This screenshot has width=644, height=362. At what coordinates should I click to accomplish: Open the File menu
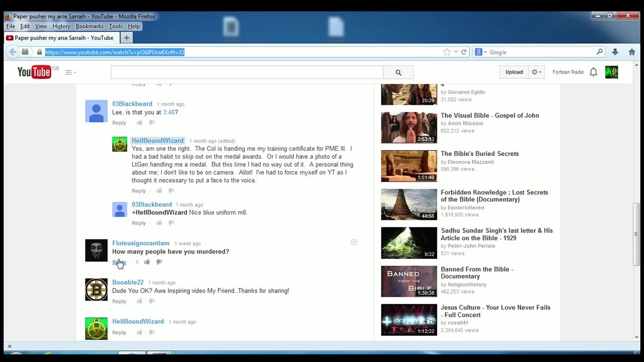pyautogui.click(x=11, y=26)
